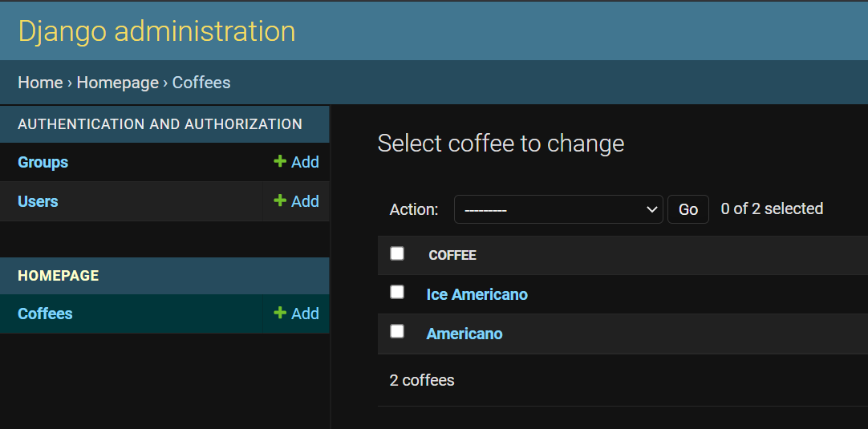The height and width of the screenshot is (429, 868).
Task: Click the plus icon beside Coffees
Action: (280, 314)
